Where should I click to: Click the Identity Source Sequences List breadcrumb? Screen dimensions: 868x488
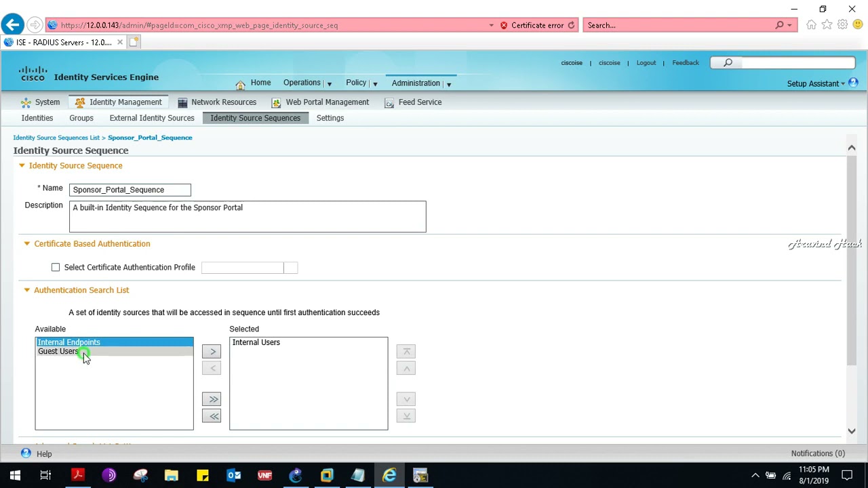point(56,138)
